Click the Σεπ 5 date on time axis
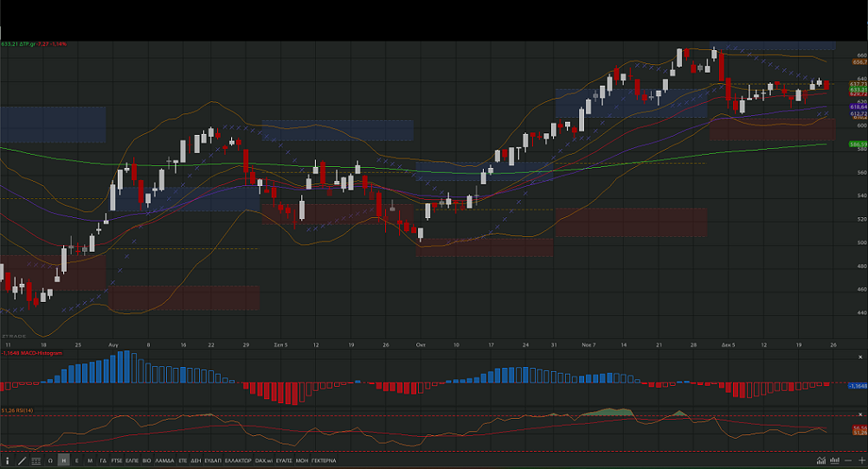 pyautogui.click(x=280, y=345)
